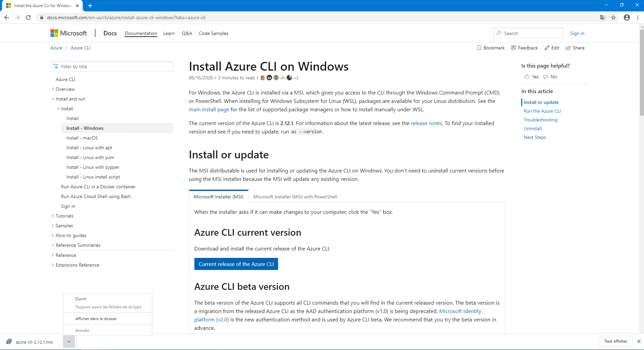The height and width of the screenshot is (350, 644).
Task: Switch to Microsoft Installer (MSI) with PowerShell tab
Action: (295, 197)
